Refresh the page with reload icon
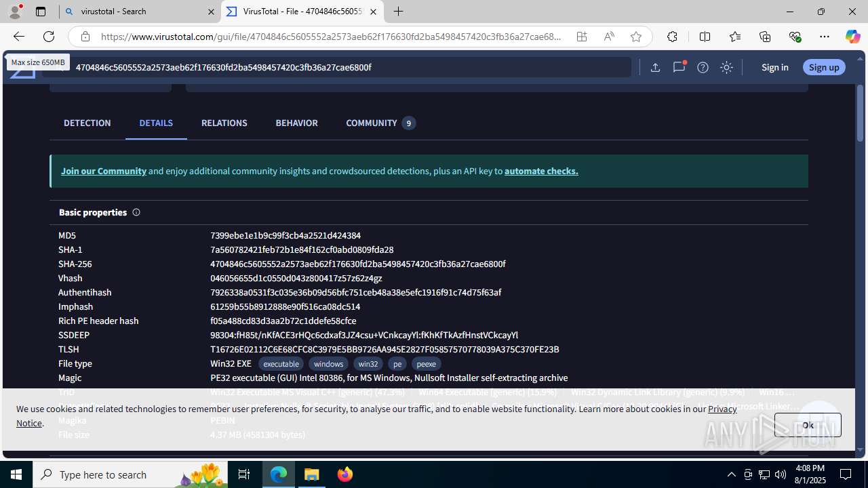Image resolution: width=868 pixels, height=488 pixels. point(49,37)
